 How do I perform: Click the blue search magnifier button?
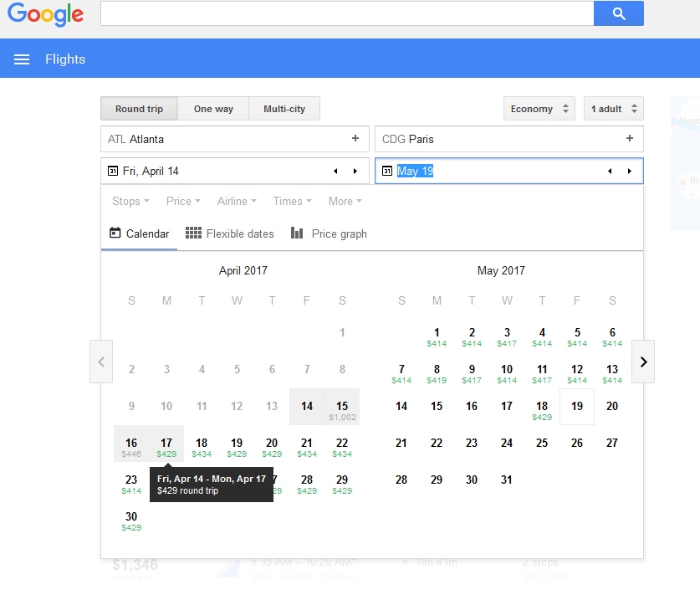tap(618, 13)
